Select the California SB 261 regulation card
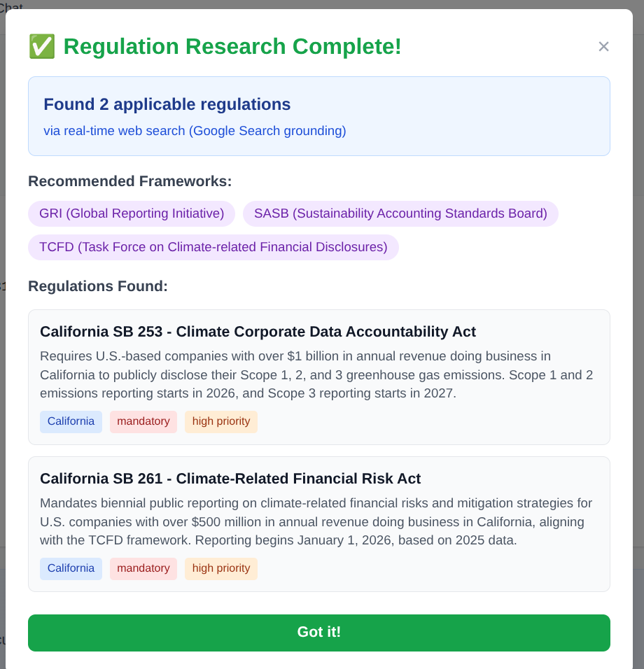This screenshot has width=644, height=669. 318,523
